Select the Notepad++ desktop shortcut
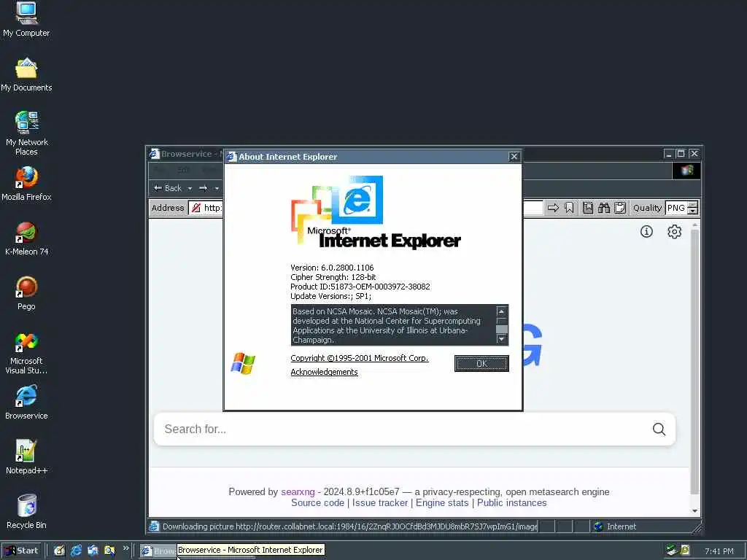 pyautogui.click(x=26, y=458)
